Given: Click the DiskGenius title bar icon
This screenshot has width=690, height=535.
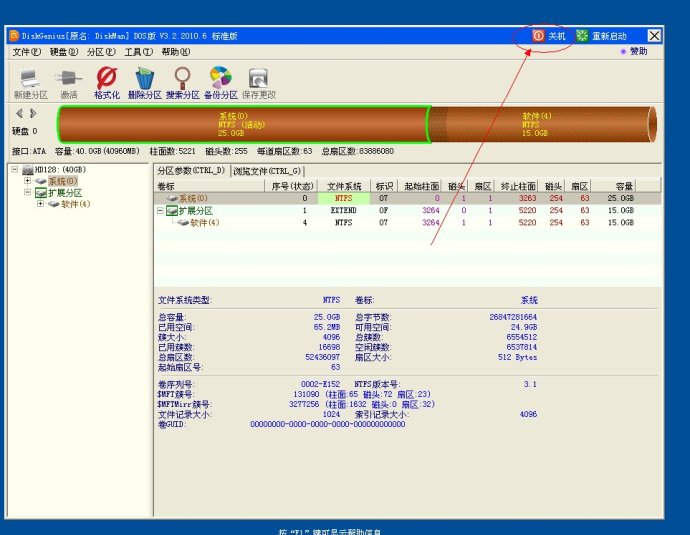Looking at the screenshot, I should pos(14,35).
